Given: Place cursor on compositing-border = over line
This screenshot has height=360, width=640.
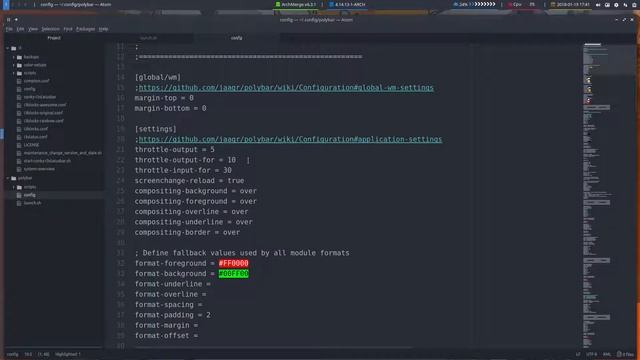Looking at the screenshot, I should (187, 232).
